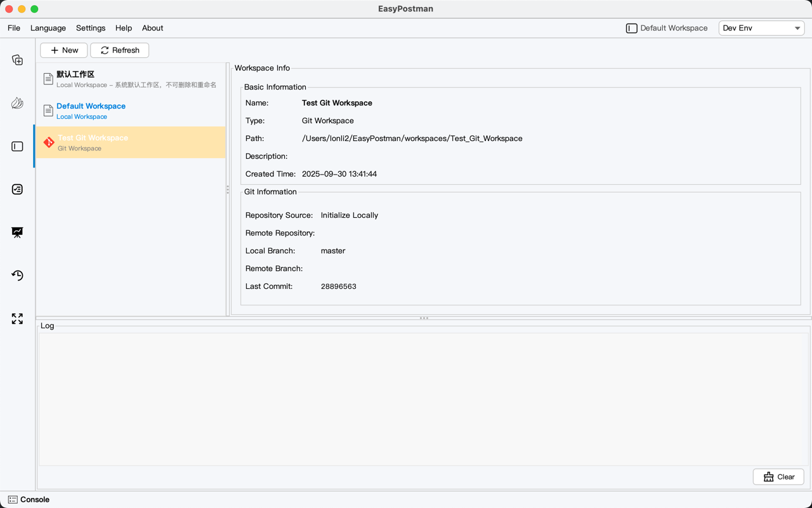This screenshot has height=508, width=812.
Task: Open the Console panel
Action: pyautogui.click(x=29, y=500)
